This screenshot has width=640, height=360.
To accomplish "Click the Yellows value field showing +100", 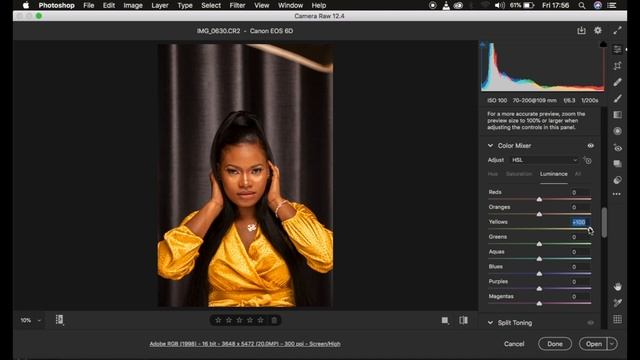I will (579, 222).
